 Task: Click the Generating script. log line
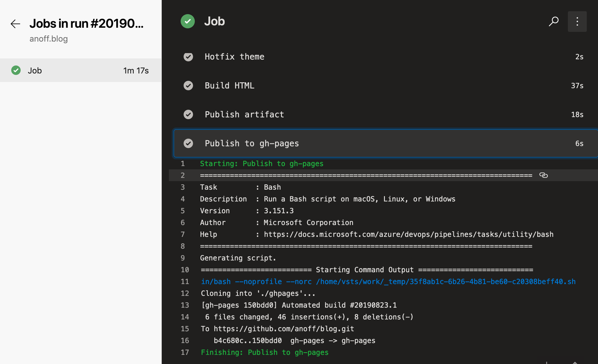point(238,258)
